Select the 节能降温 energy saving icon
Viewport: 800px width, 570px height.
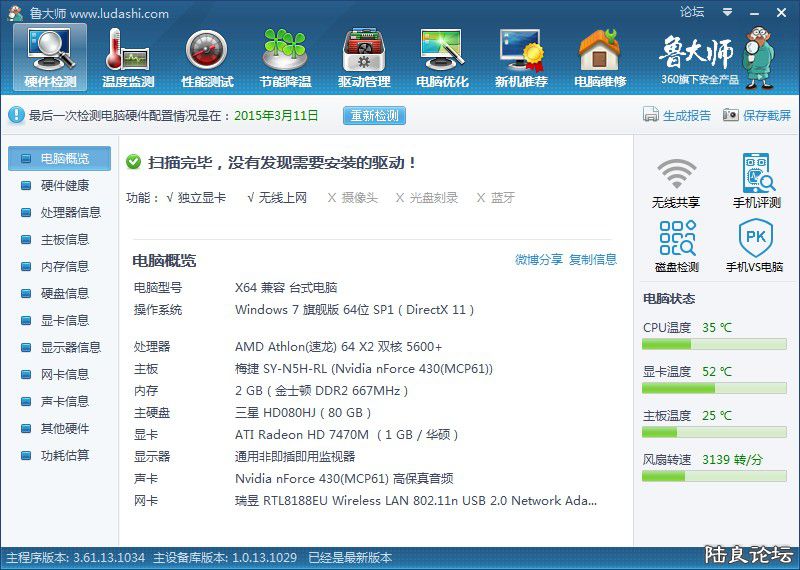coord(285,56)
